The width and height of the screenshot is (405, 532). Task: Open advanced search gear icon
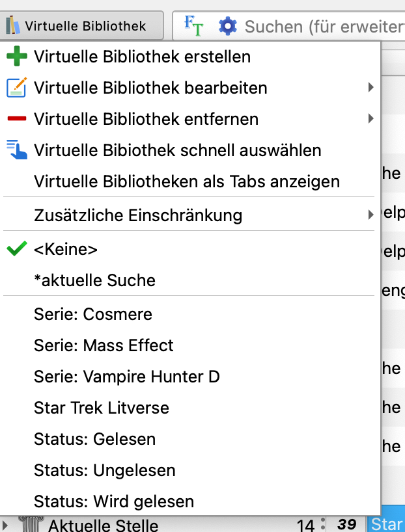[228, 26]
